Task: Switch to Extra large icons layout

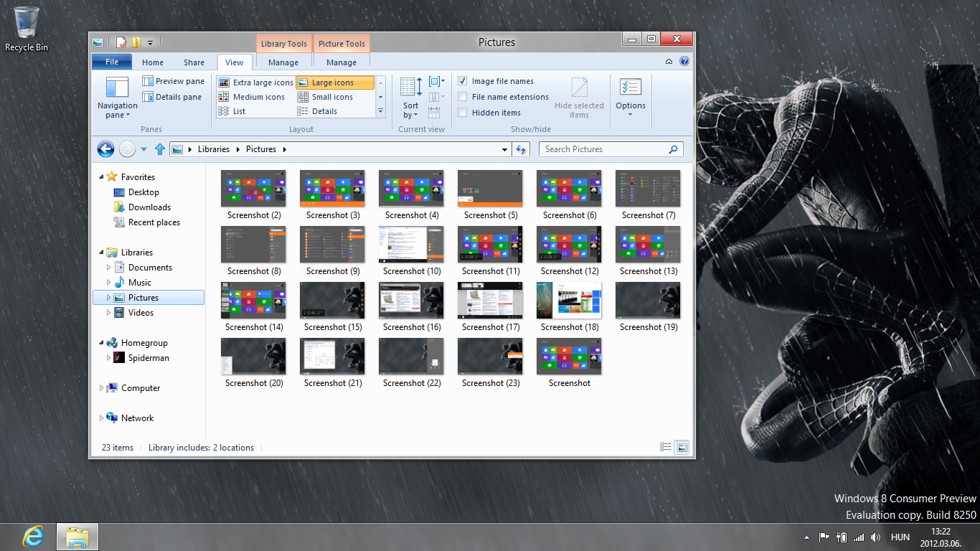Action: (x=255, y=83)
